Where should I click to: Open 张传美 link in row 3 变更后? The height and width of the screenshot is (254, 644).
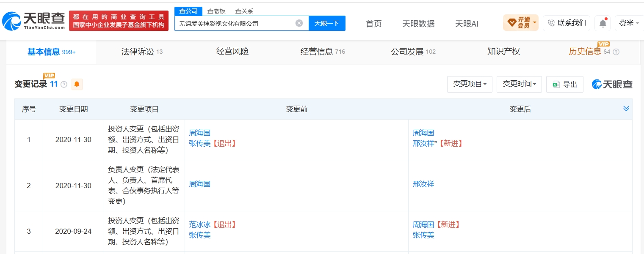click(423, 235)
